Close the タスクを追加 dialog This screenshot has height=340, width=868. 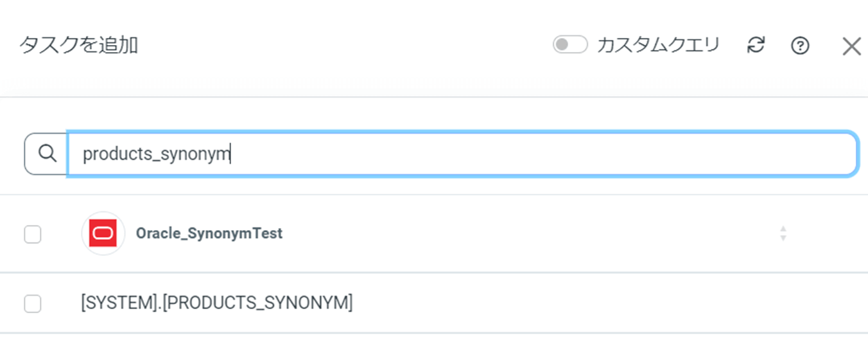point(851,46)
